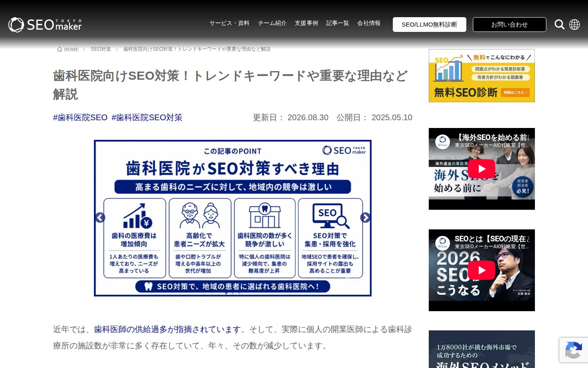This screenshot has width=588, height=368.
Task: Click the reCAPTCHA badge
Action: (574, 350)
